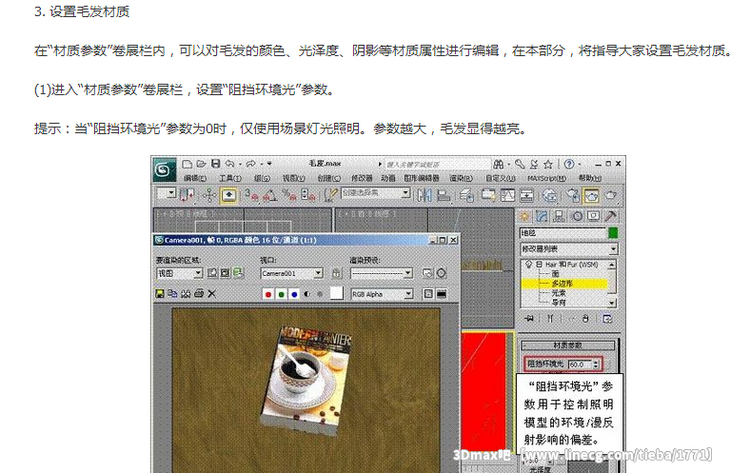Image resolution: width=750 pixels, height=473 pixels.
Task: Open the MAXScript(M) menu
Action: click(x=546, y=178)
